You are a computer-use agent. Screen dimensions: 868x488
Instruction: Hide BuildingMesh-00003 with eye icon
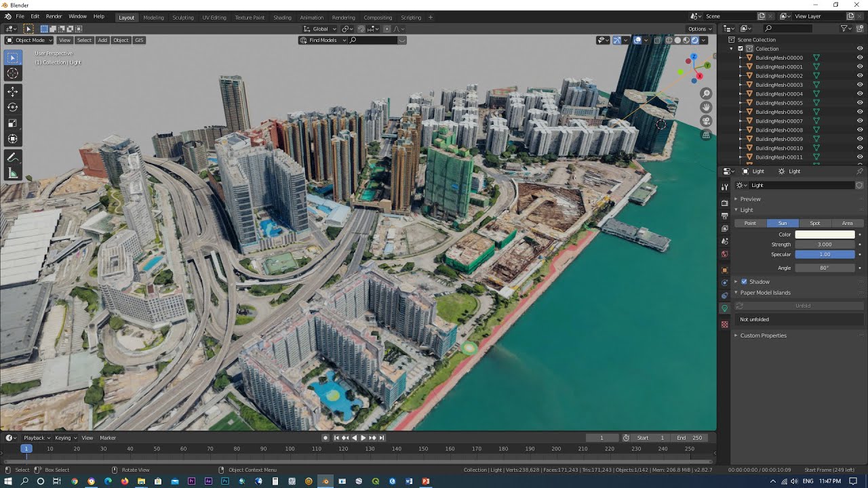pyautogui.click(x=860, y=85)
